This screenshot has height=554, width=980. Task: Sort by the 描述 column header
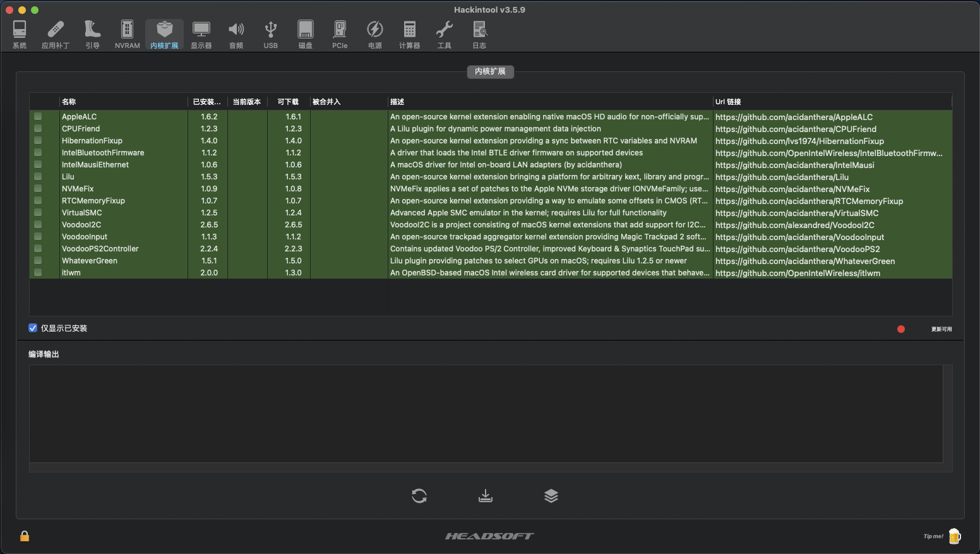tap(550, 102)
